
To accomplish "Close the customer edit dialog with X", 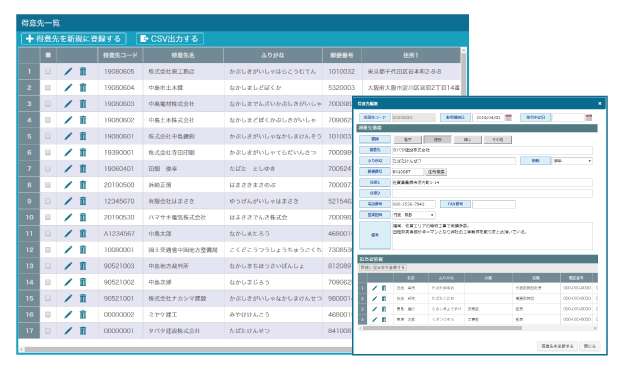I will coord(599,104).
